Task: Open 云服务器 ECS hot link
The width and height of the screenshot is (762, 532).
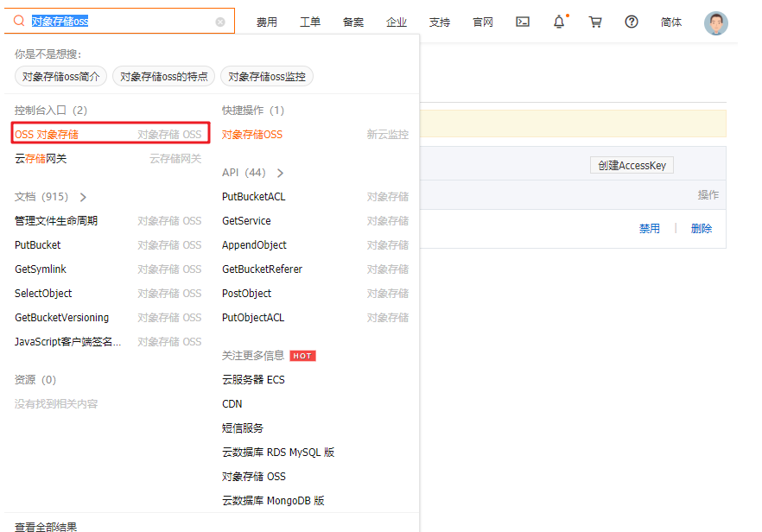Action: (x=253, y=380)
